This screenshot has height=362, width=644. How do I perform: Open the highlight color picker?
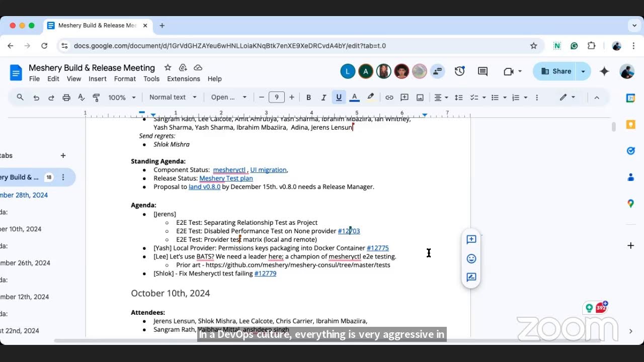(x=371, y=98)
